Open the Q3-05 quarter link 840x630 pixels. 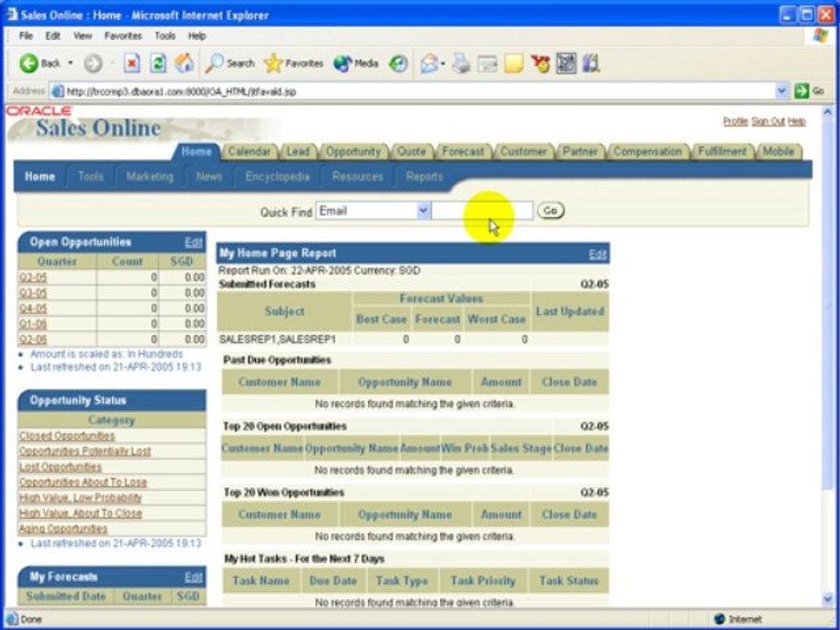[33, 293]
